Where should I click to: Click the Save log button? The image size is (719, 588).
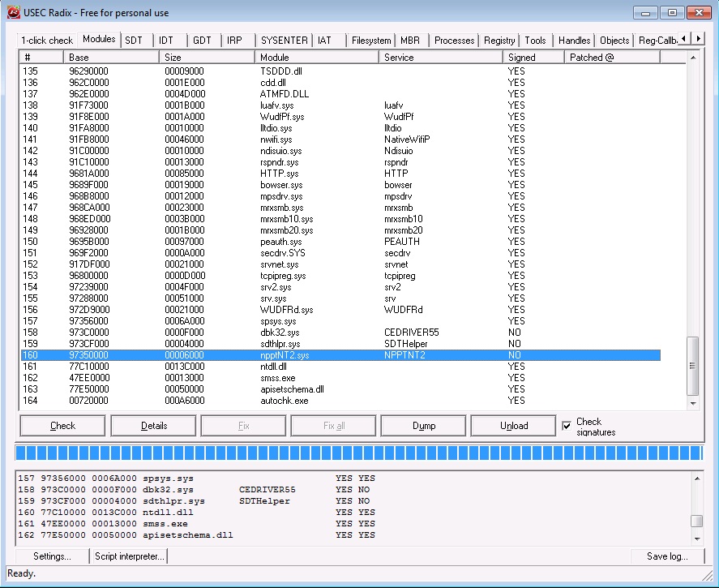tap(667, 556)
